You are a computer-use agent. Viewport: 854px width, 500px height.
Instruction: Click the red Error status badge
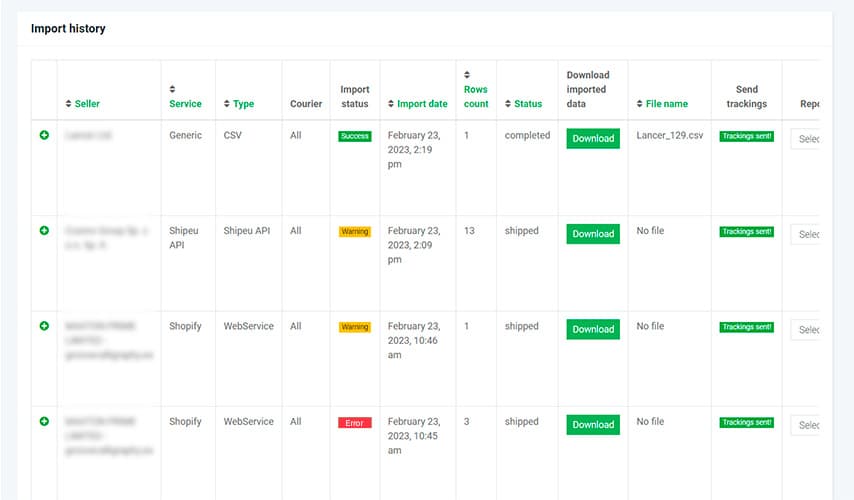[355, 423]
